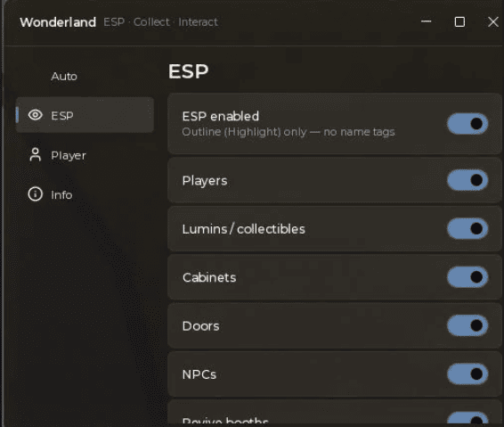Viewport: 504px width, 427px height.
Task: Close the Wonderland window
Action: tap(493, 22)
